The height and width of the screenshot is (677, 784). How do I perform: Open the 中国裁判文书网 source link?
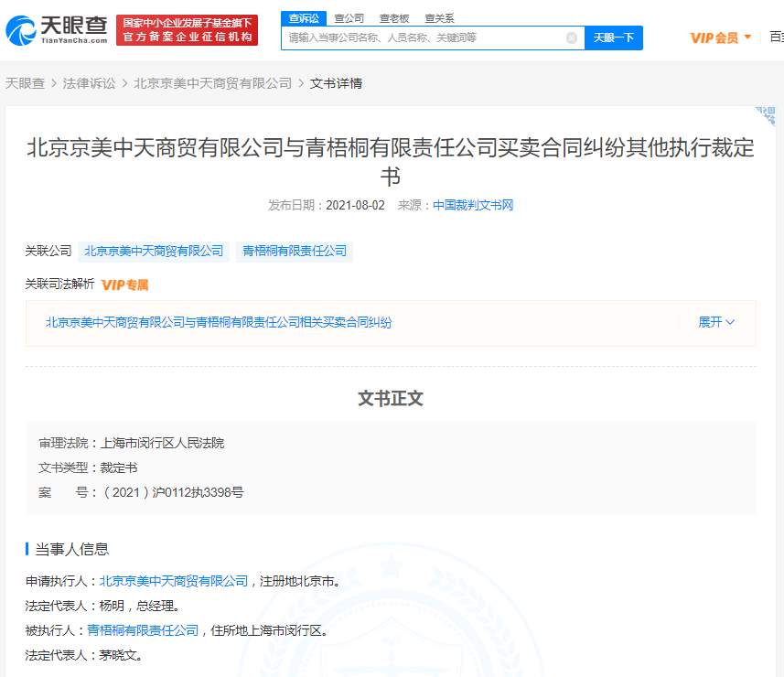click(473, 205)
